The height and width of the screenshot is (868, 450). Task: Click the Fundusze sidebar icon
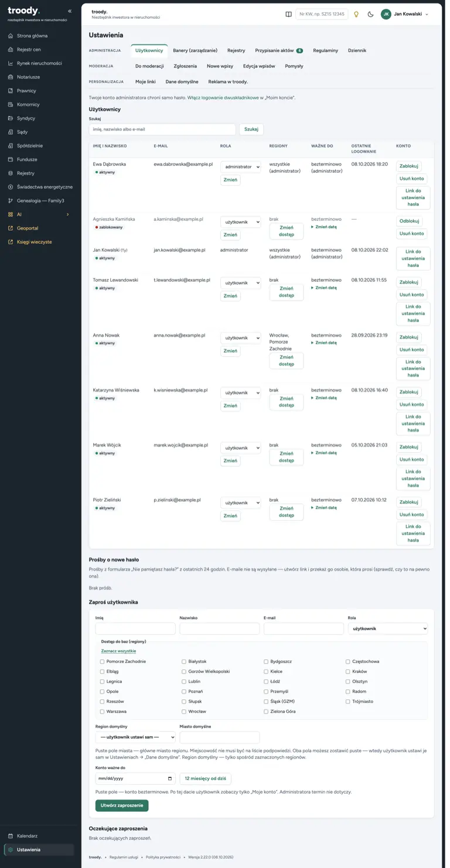11,159
